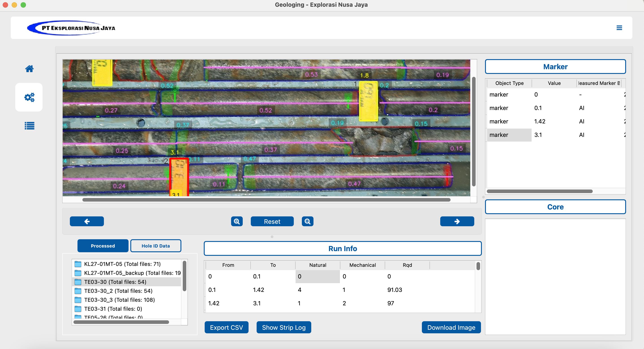Click the image horizontal scrollbar
This screenshot has width=644, height=349.
coord(266,200)
